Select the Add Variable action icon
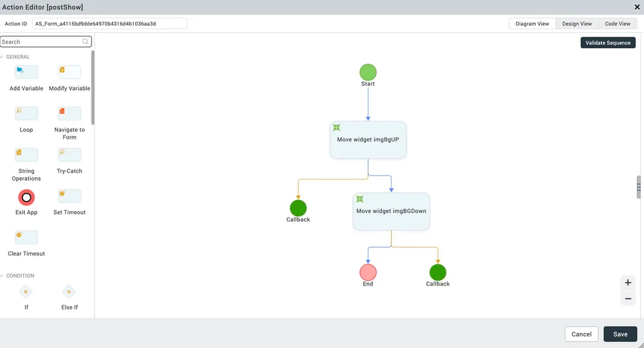The height and width of the screenshot is (348, 644). 26,72
